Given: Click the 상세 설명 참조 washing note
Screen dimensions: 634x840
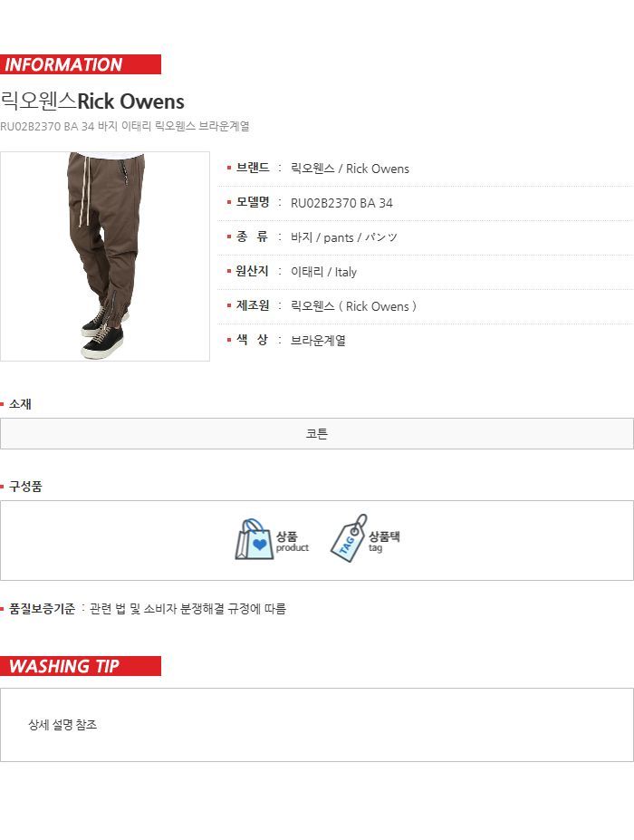Looking at the screenshot, I should tap(62, 725).
